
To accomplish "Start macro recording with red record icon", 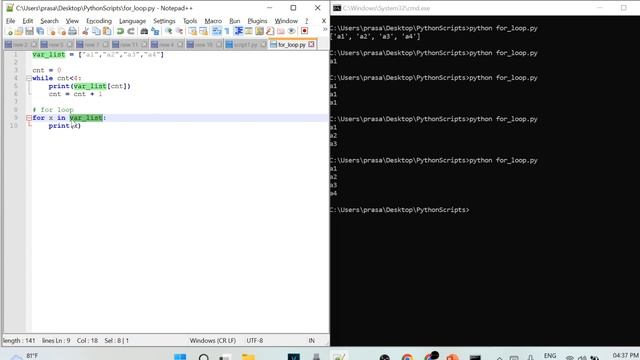I will [x=304, y=31].
